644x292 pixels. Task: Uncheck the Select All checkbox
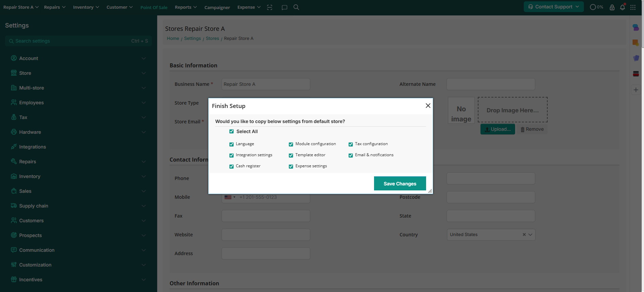pos(231,131)
